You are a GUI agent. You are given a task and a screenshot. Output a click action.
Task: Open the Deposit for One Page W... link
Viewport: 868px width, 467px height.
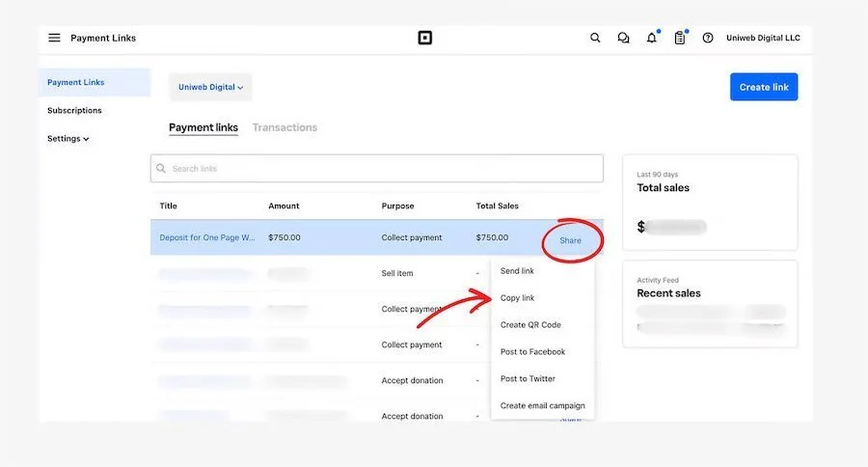(x=207, y=237)
